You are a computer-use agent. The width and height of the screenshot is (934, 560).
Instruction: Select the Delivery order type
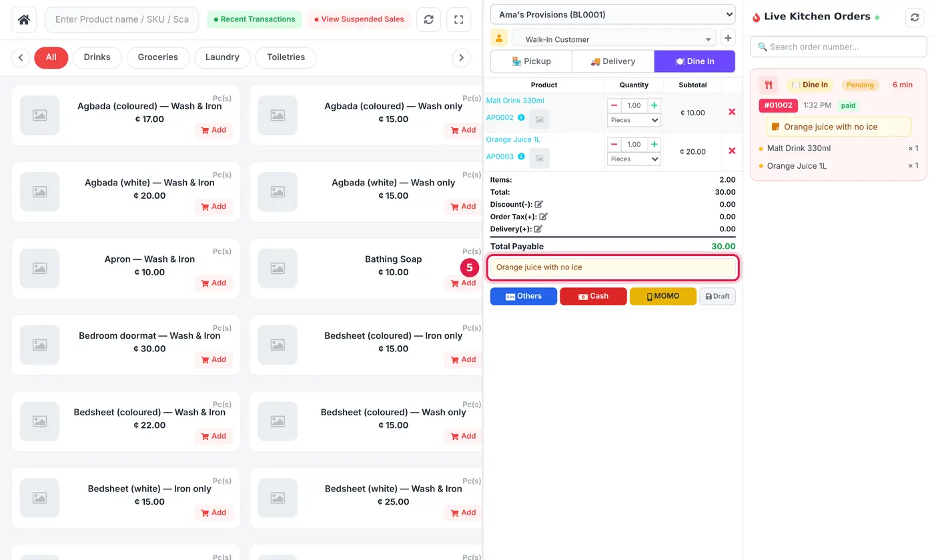coord(613,61)
